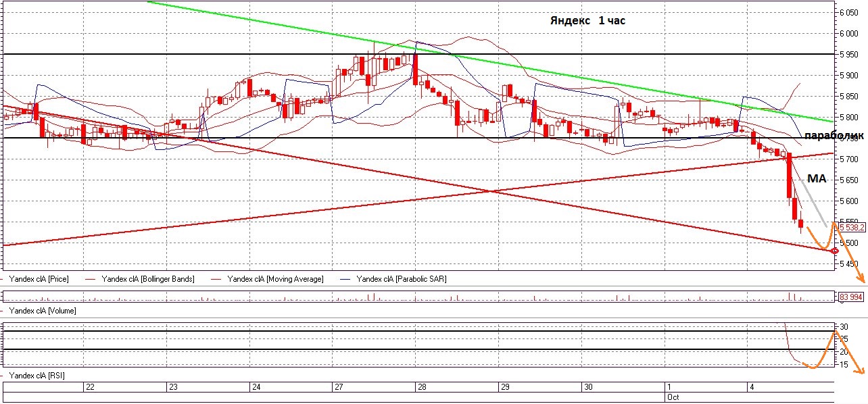The width and height of the screenshot is (868, 404).
Task: Click the chart title 'Яндекс 1 час'
Action: point(589,21)
